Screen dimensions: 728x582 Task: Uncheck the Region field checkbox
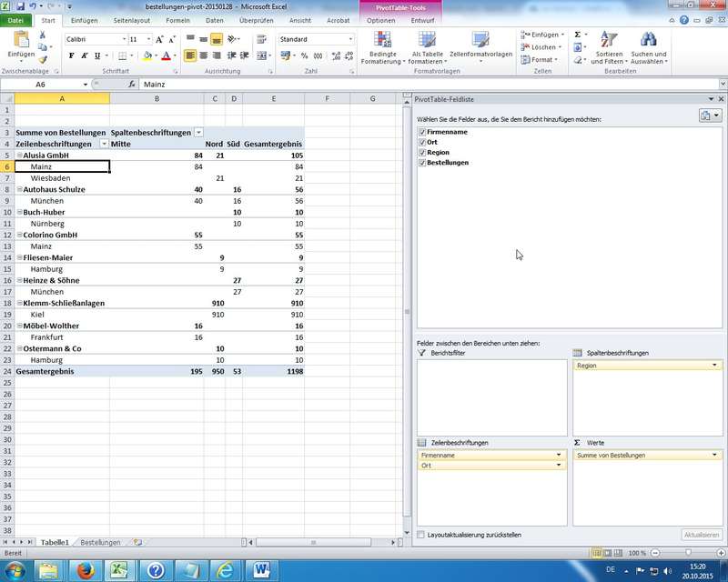421,153
